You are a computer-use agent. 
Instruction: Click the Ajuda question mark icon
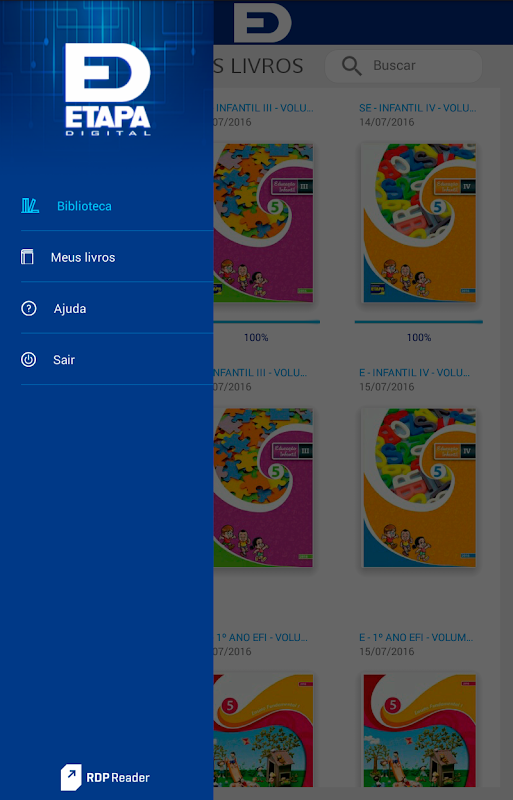tap(29, 308)
